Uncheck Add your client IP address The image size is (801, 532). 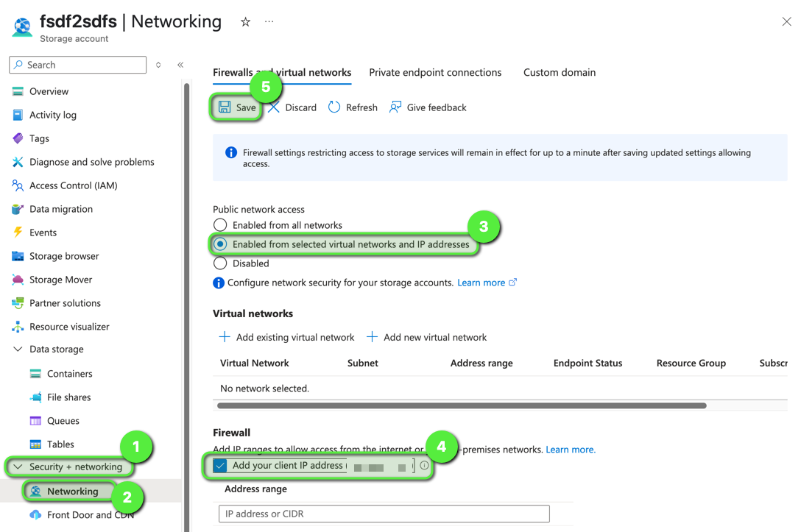coord(220,466)
